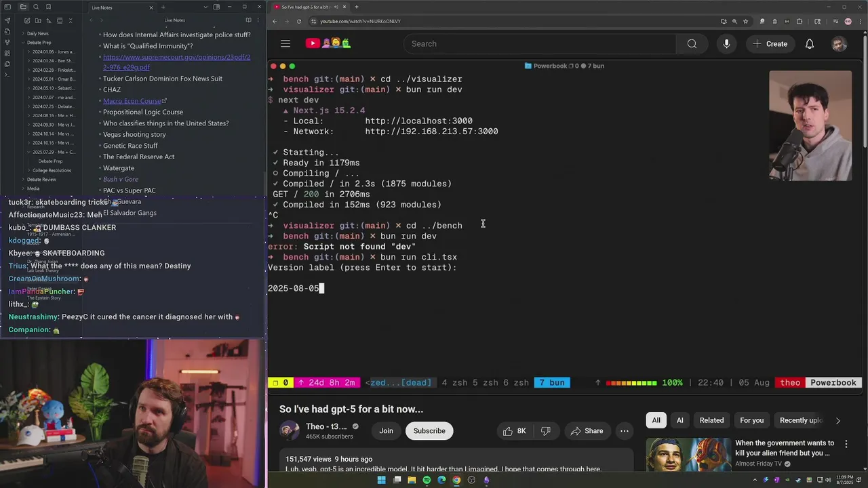868x488 pixels.
Task: Open new tab in Obsidian
Action: [163, 7]
